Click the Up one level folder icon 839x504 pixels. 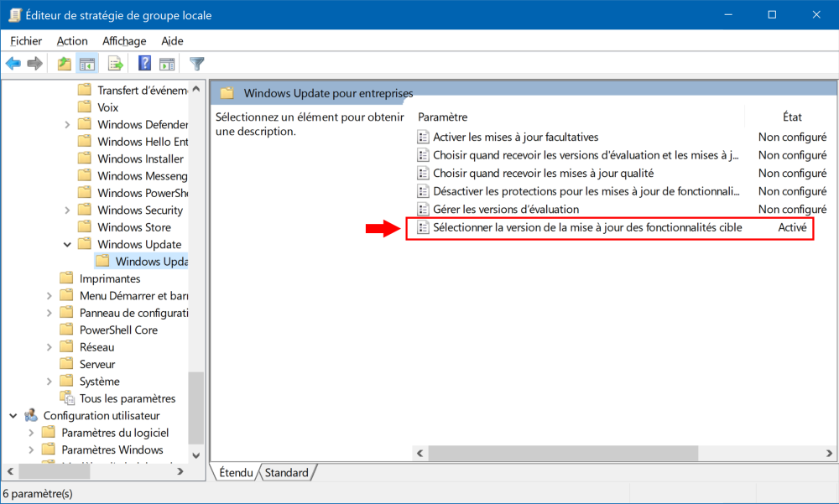65,64
